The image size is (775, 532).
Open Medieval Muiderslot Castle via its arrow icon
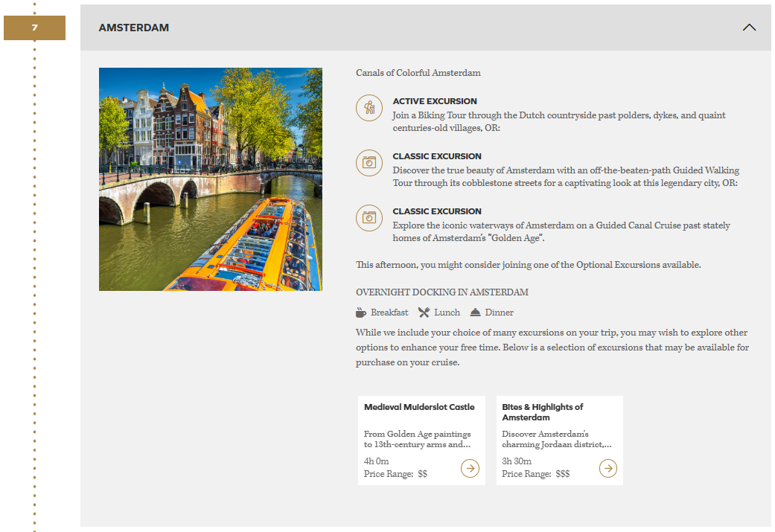pos(470,468)
